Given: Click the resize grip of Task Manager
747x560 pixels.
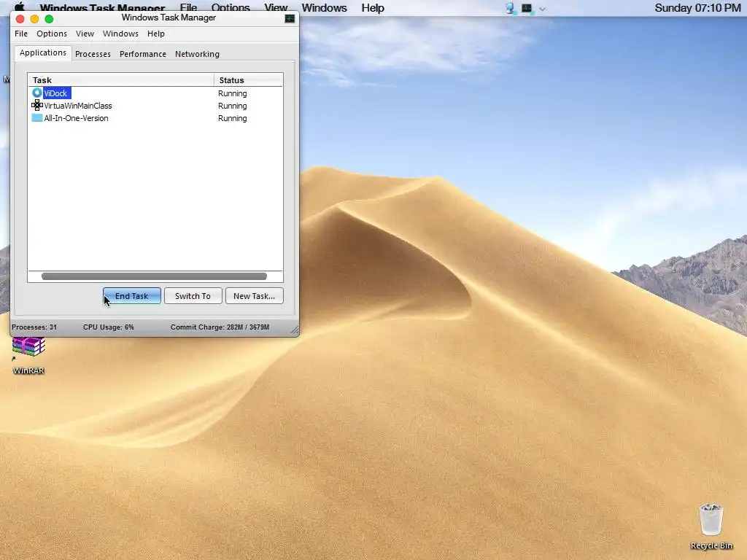Looking at the screenshot, I should click(295, 330).
